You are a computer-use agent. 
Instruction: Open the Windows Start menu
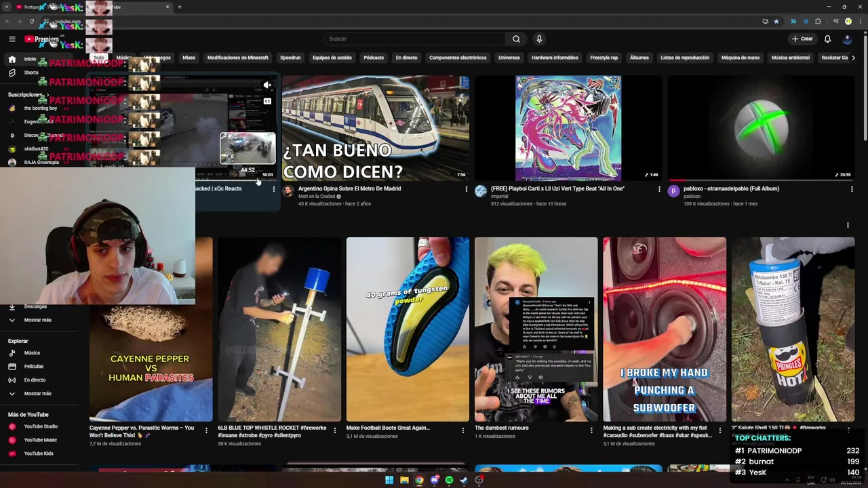pyautogui.click(x=389, y=480)
